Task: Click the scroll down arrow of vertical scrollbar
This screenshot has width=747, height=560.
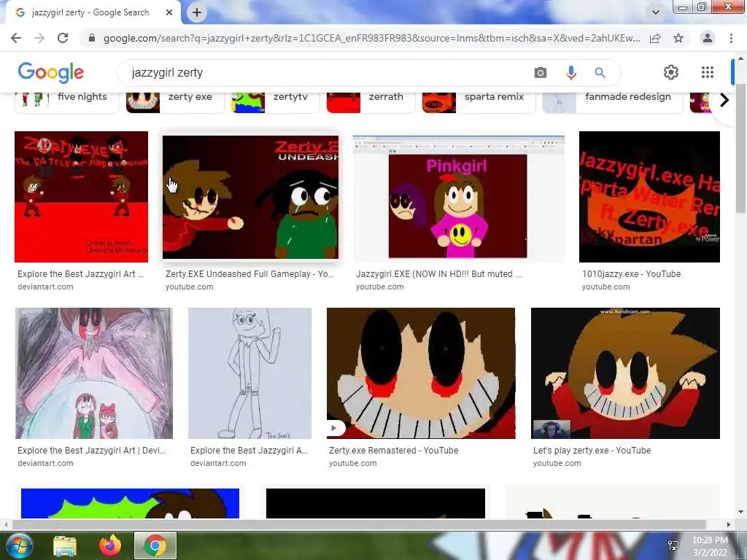Action: (x=740, y=513)
